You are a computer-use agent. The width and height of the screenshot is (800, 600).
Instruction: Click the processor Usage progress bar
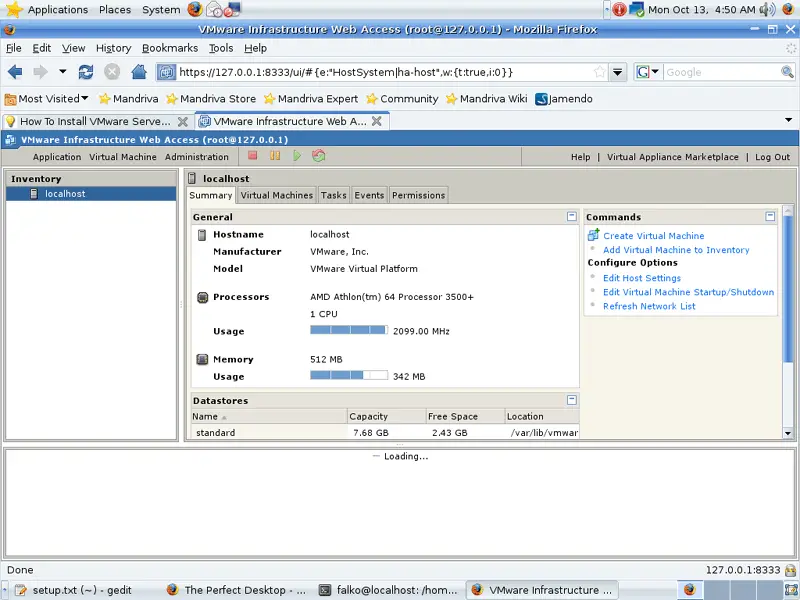coord(349,330)
